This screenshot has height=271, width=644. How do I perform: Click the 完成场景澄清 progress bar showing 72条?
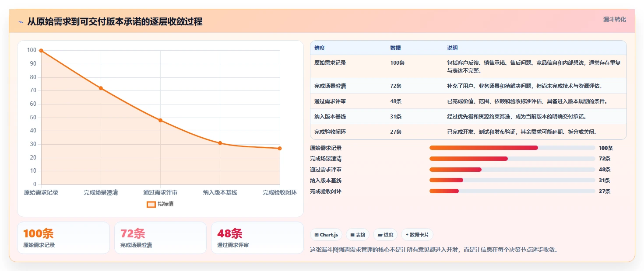(512, 159)
